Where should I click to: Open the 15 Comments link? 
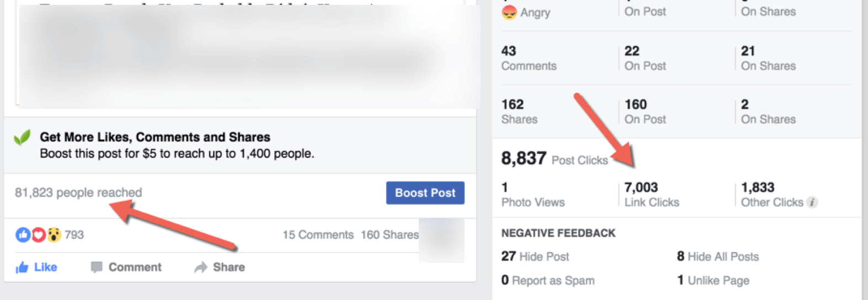318,235
